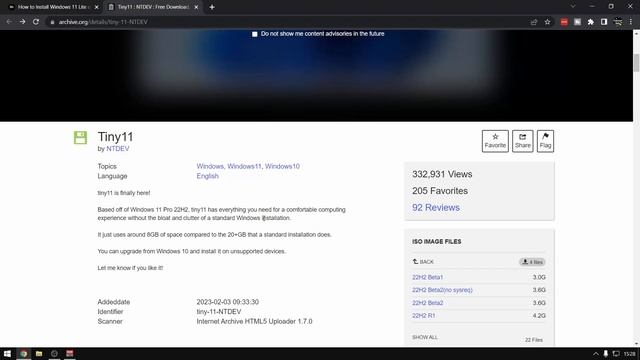
Task: Click 'Internet Archive HTML5 Uploader 1.7.0' text
Action: [254, 321]
